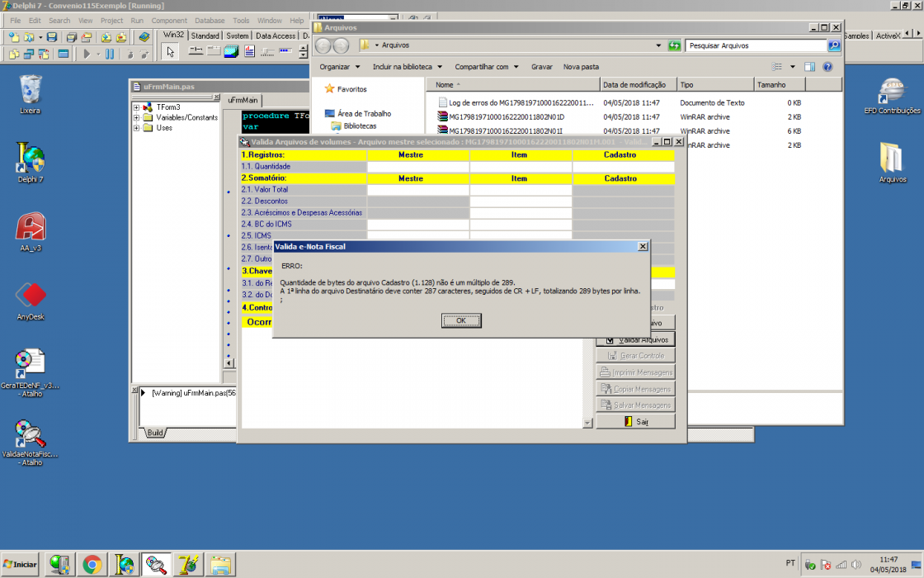Click the Sair button
This screenshot has height=578, width=924.
point(635,421)
